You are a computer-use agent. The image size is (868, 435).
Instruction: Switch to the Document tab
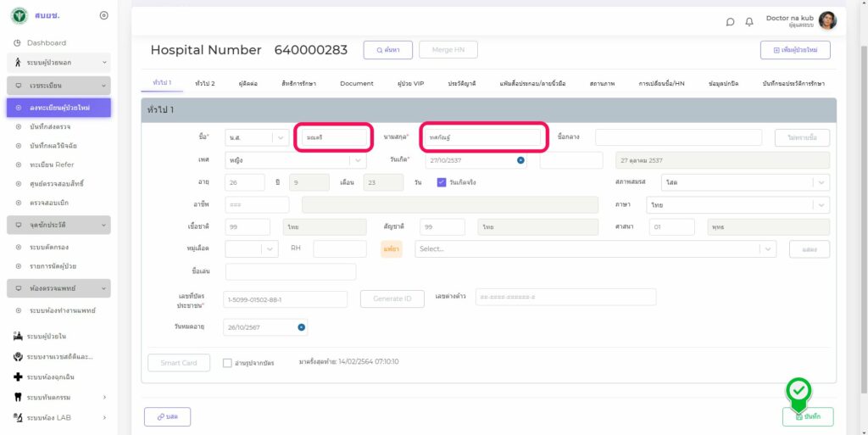tap(356, 84)
